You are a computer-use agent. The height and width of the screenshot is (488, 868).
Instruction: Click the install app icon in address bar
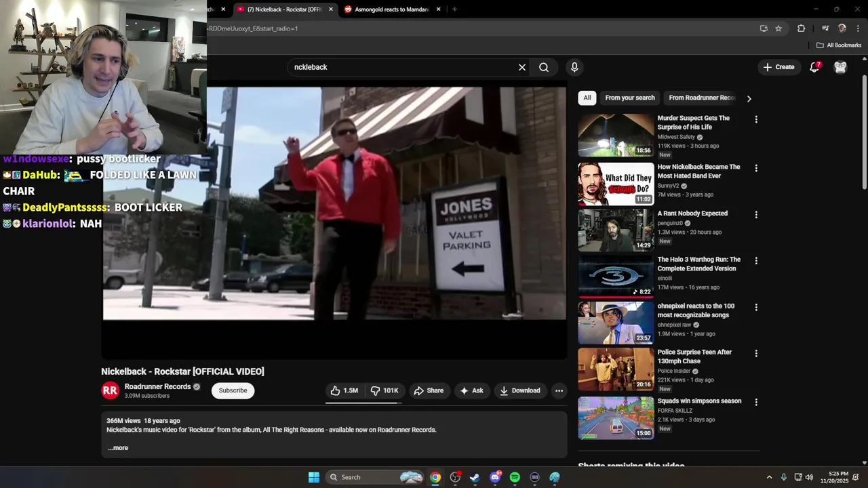tap(764, 28)
